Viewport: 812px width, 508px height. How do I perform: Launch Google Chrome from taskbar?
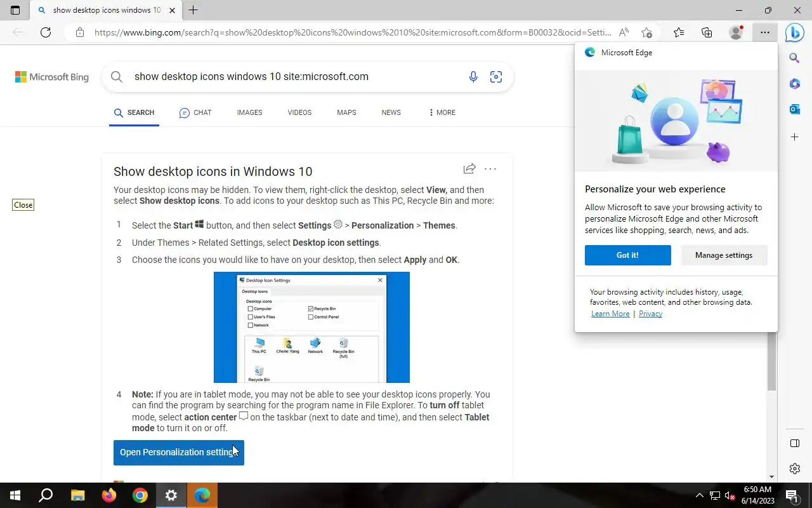(x=140, y=495)
